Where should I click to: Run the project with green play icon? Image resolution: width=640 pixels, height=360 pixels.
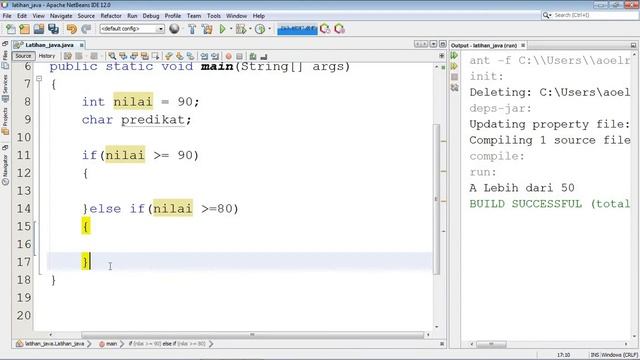click(x=222, y=29)
